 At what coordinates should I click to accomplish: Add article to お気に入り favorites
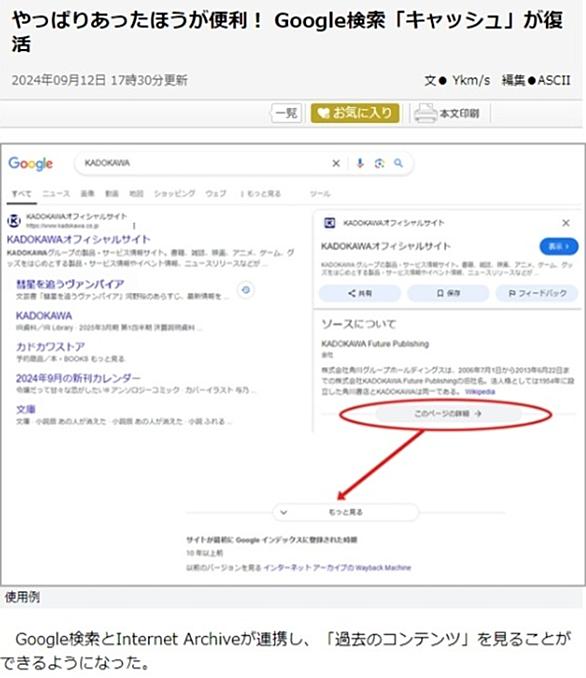point(355,113)
